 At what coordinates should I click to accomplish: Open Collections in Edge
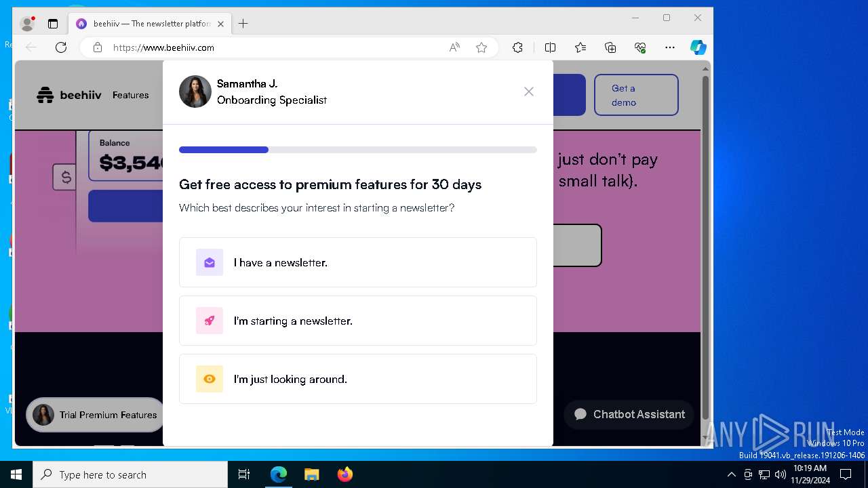[x=610, y=47]
